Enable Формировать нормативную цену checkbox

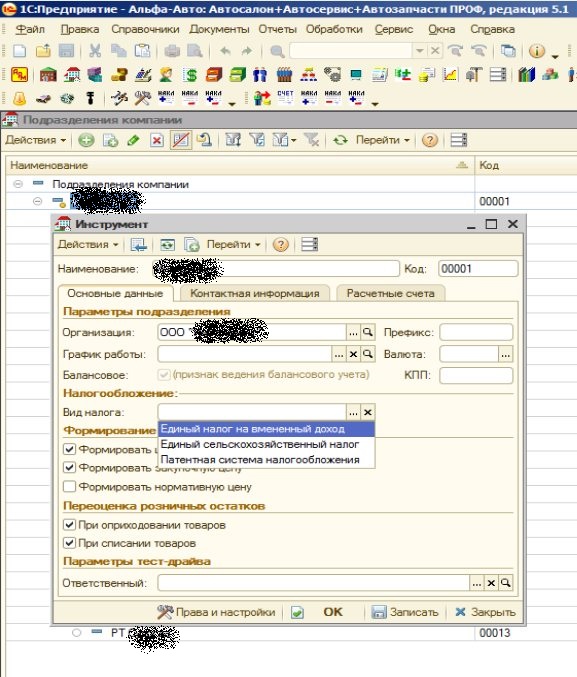point(70,487)
